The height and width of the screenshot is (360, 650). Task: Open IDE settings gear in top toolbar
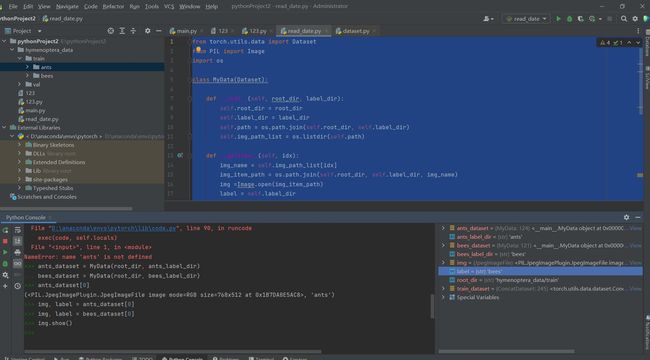635,19
